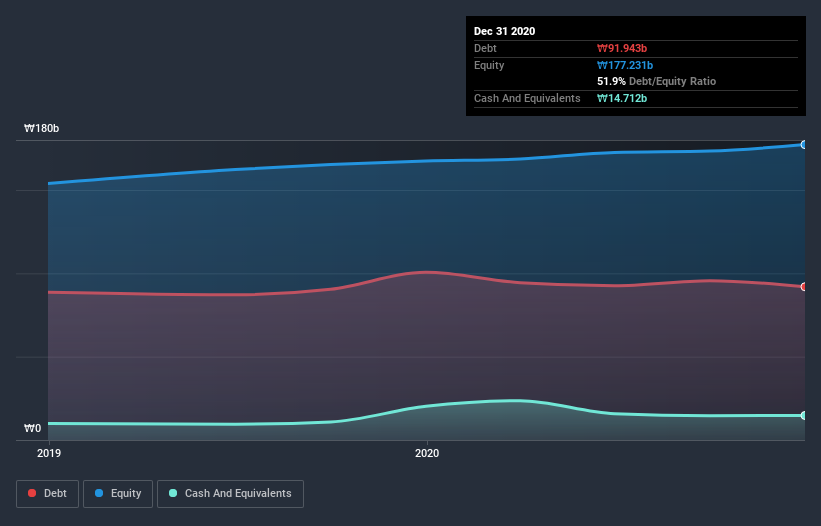
Task: Toggle Cash And Equivalents legend button
Action: tap(230, 494)
